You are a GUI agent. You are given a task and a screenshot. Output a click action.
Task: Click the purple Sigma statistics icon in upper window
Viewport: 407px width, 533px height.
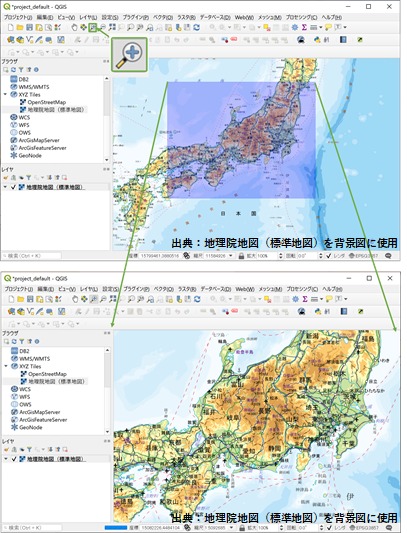tap(304, 28)
